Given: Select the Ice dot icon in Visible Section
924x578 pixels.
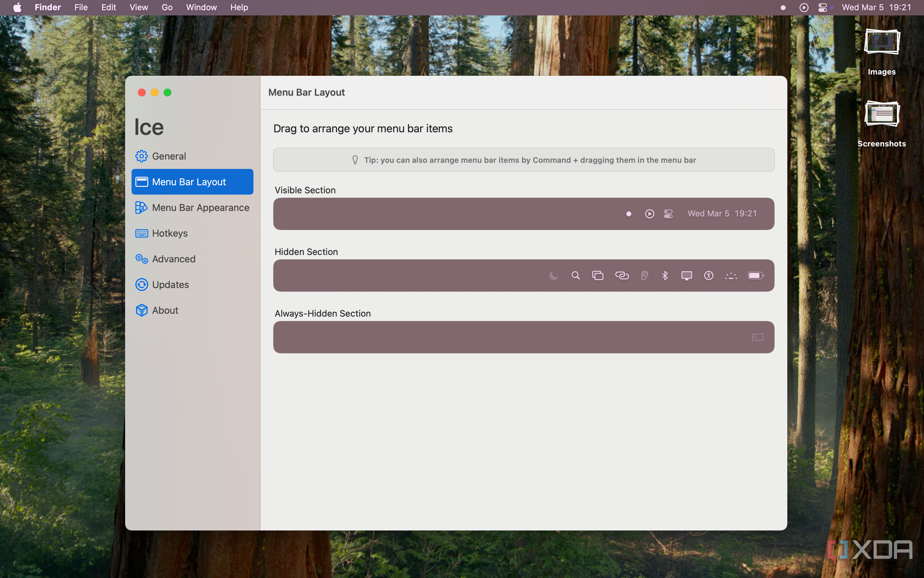Looking at the screenshot, I should coord(629,214).
